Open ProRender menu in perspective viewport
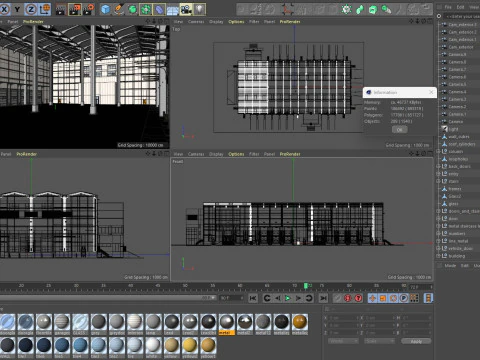Screen dimensions: 480x360 click(33, 21)
